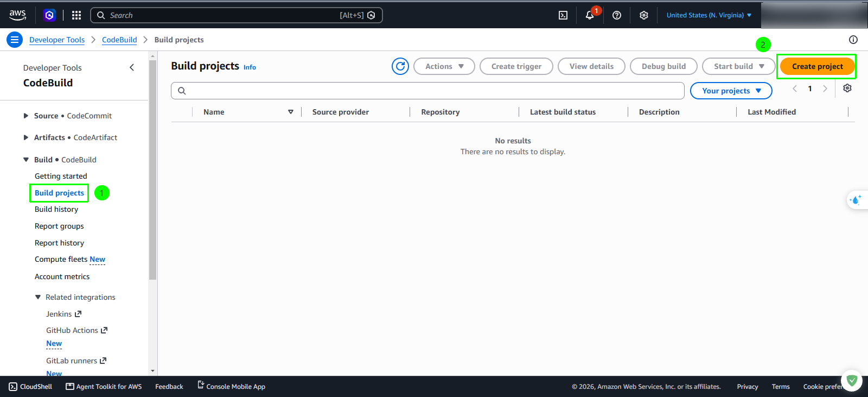Open the AWS home logo
The width and height of the screenshot is (868, 397).
[x=17, y=15]
